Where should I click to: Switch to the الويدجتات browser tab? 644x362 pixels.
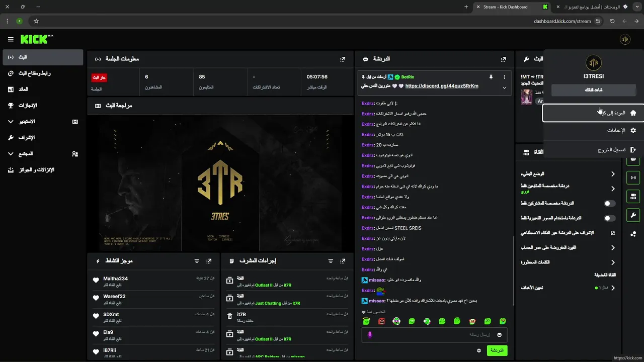pos(593,7)
